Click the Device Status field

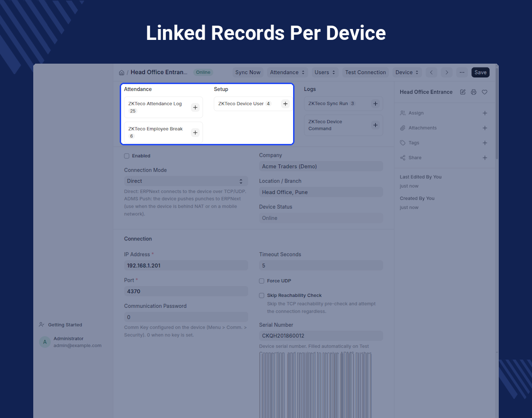(321, 218)
